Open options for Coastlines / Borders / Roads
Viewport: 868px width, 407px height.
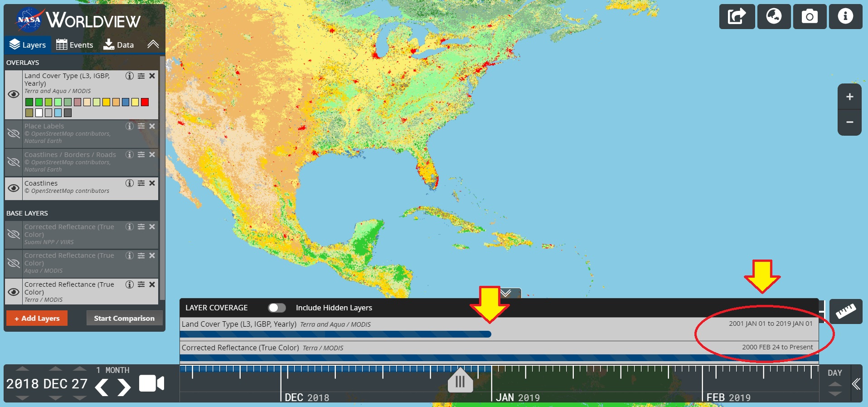click(141, 155)
